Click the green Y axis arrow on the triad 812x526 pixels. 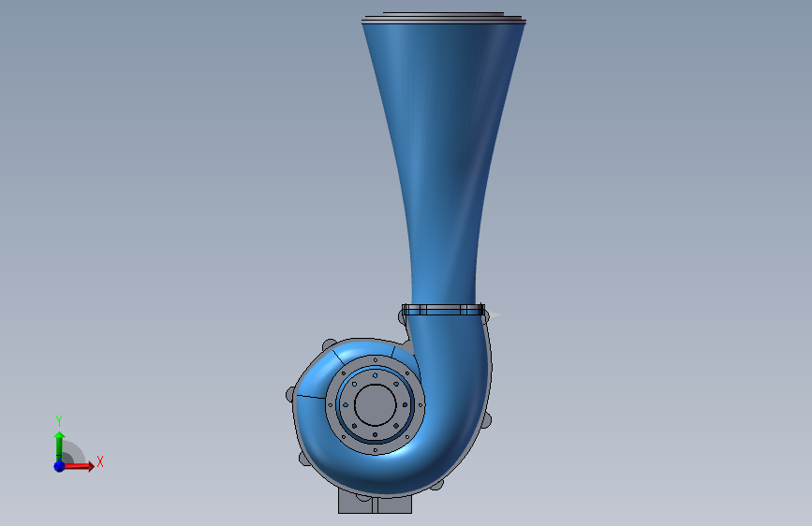pyautogui.click(x=60, y=446)
